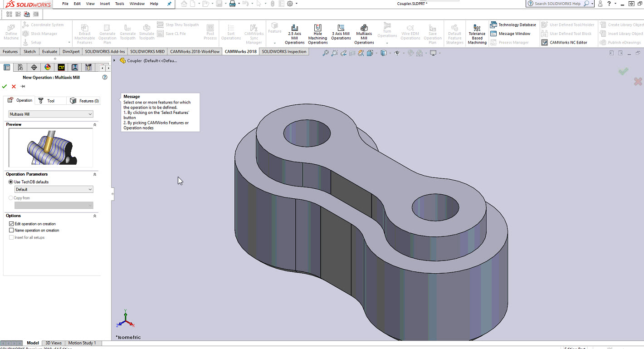This screenshot has height=349, width=644.
Task: Open the Tools menu
Action: pos(120,4)
